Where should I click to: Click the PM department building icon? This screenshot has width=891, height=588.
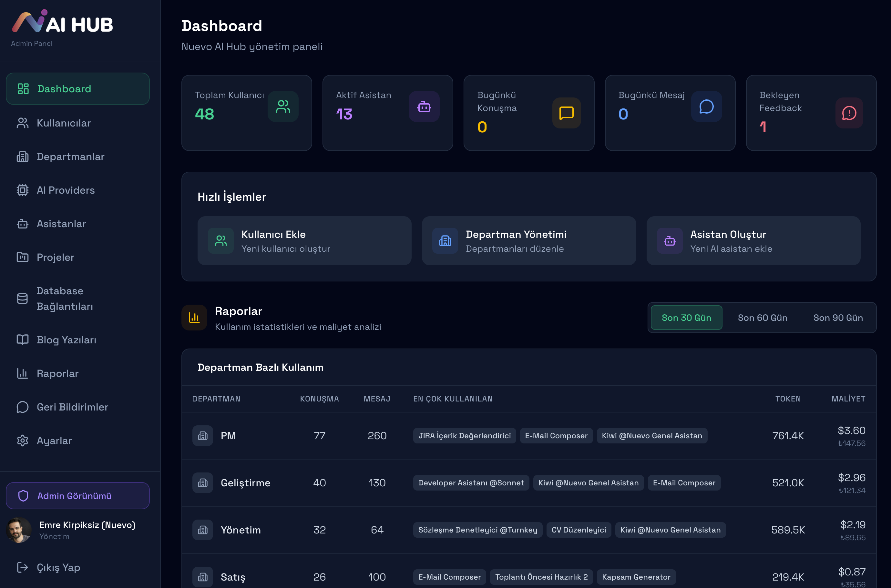click(x=203, y=436)
